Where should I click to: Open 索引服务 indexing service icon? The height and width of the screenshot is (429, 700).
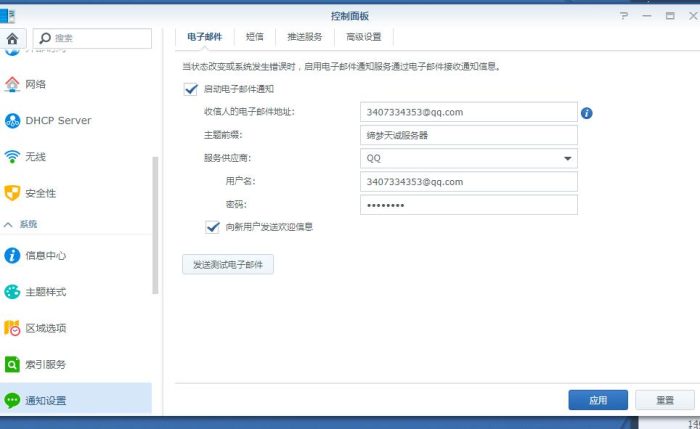point(13,364)
